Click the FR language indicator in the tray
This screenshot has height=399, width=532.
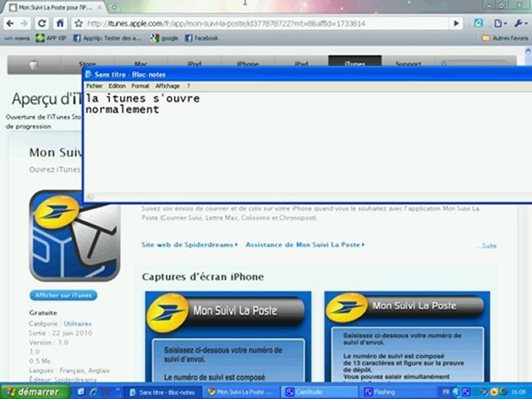coord(446,392)
